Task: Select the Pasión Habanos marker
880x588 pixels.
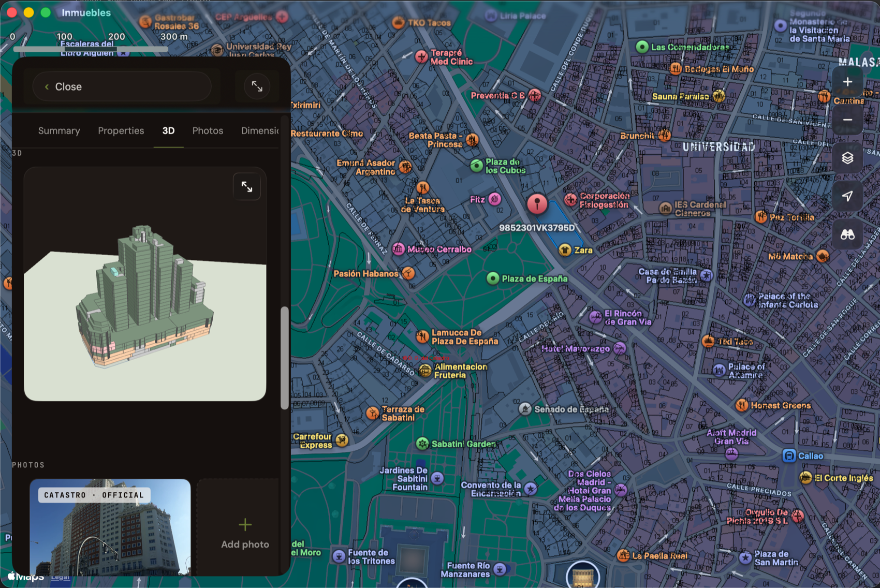Action: click(x=408, y=273)
